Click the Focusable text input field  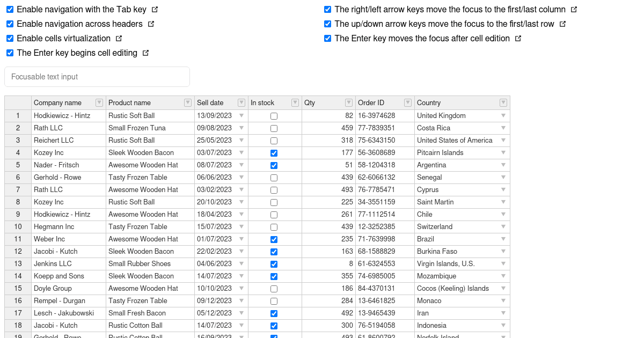[x=97, y=77]
